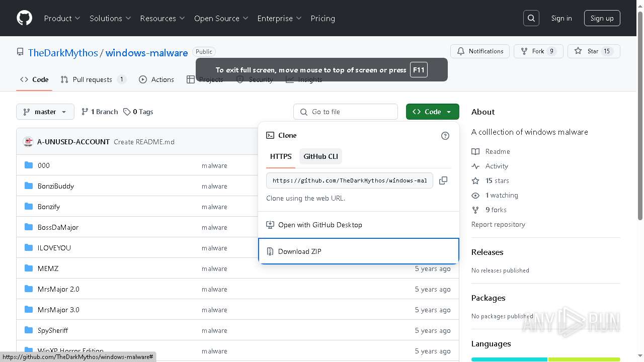Viewport: 644px width, 362px height.
Task: Click Open with GitHub Desktop
Action: coord(359,225)
